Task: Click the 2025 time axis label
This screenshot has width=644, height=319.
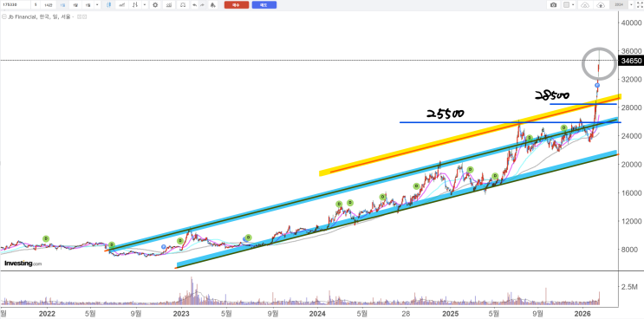Action: coord(450,313)
